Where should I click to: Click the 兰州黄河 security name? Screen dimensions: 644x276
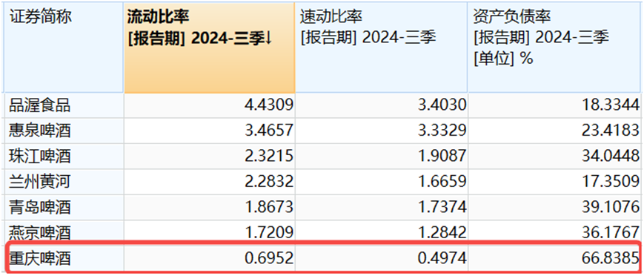[x=40, y=182]
